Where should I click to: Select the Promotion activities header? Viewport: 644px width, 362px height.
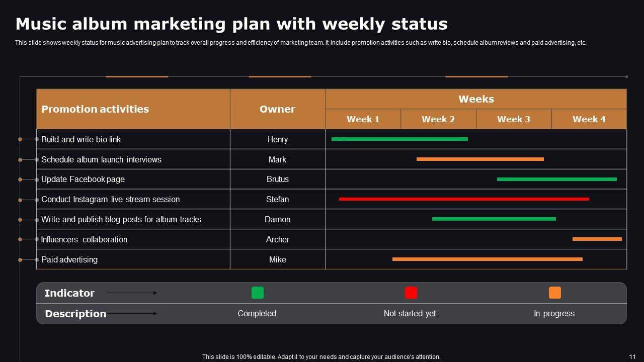[x=95, y=109]
